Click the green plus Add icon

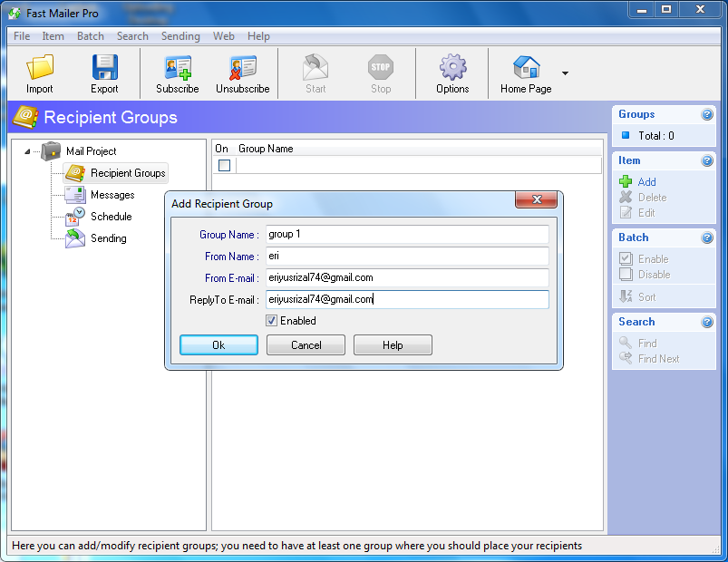(x=626, y=181)
